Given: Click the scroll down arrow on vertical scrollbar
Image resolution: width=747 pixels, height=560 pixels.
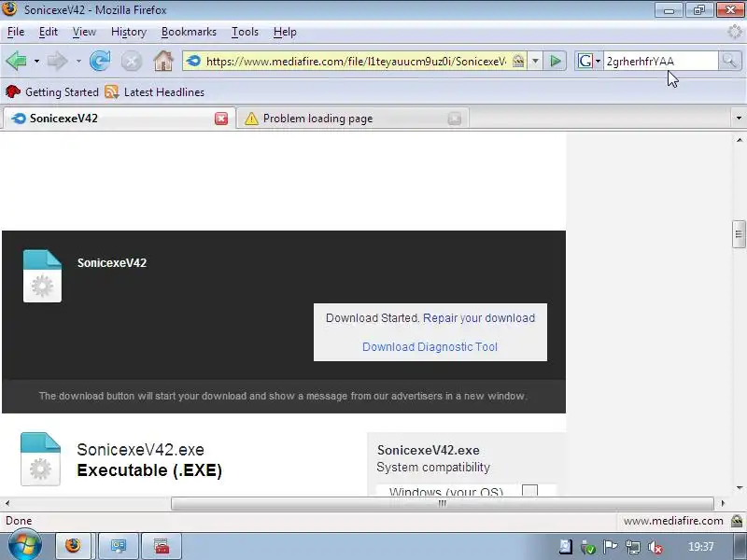Looking at the screenshot, I should [739, 487].
